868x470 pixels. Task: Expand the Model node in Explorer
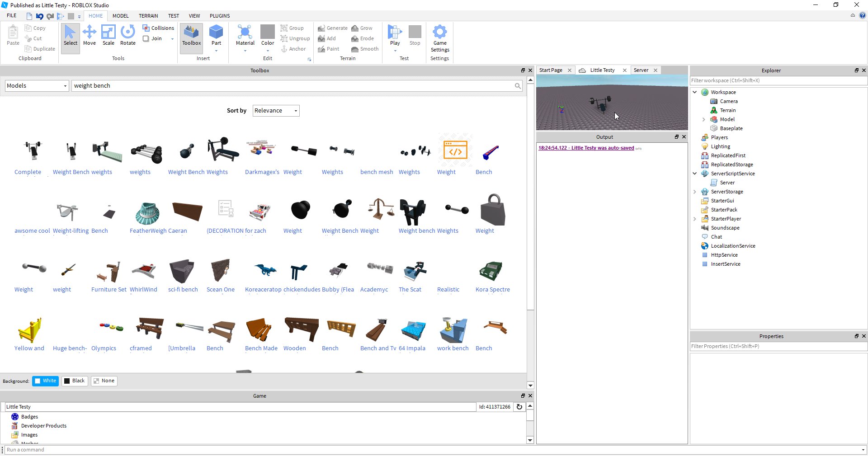(x=704, y=119)
